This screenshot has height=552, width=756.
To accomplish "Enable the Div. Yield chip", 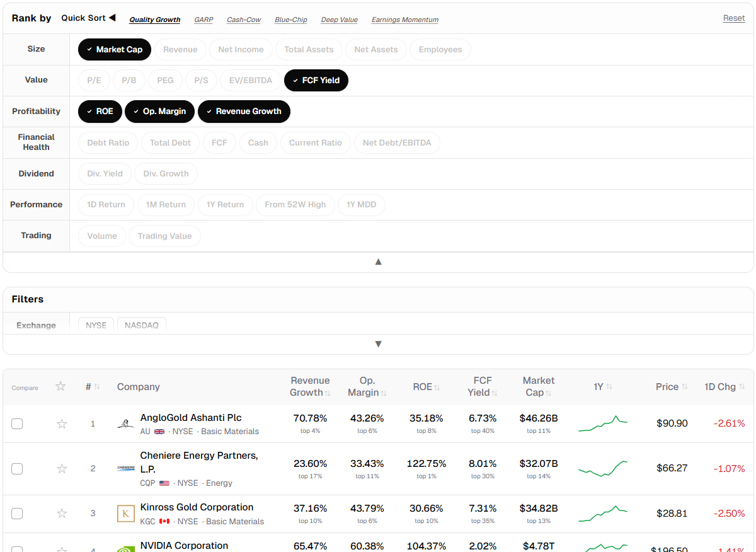I will click(x=105, y=174).
